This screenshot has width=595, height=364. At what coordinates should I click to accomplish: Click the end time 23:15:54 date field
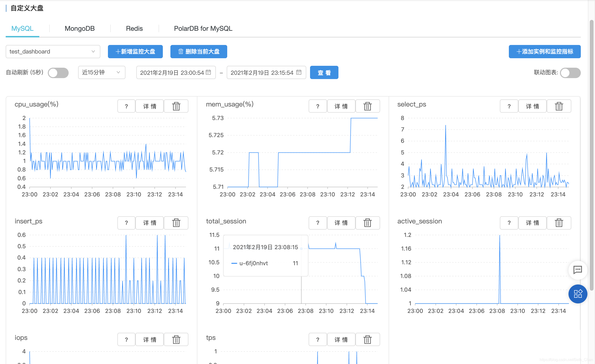coord(262,72)
